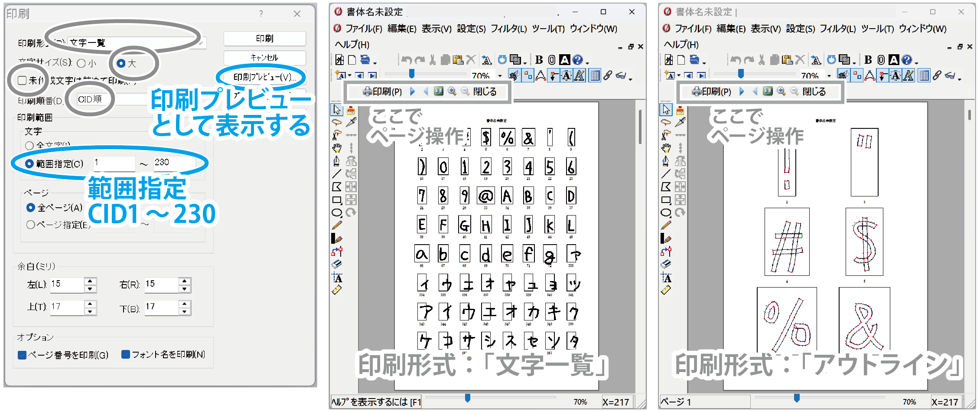Go to next page in outline preview window
The image size is (980, 412).
point(742,92)
